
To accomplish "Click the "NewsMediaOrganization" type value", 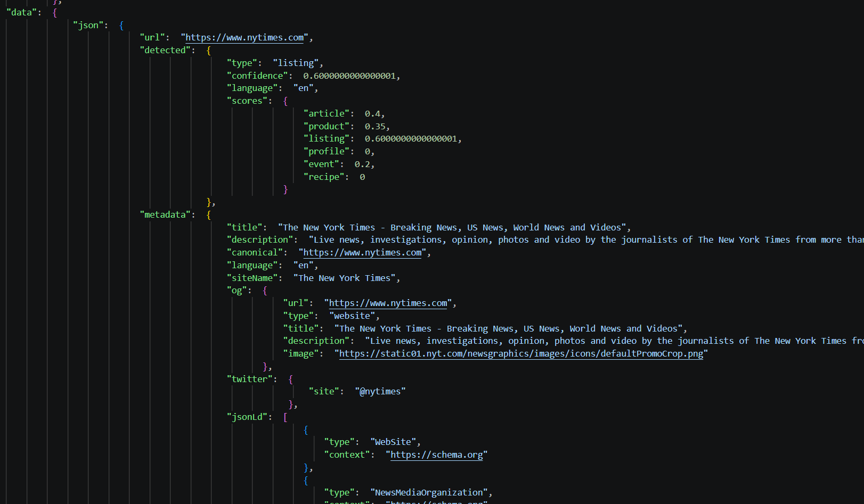I will pyautogui.click(x=429, y=493).
